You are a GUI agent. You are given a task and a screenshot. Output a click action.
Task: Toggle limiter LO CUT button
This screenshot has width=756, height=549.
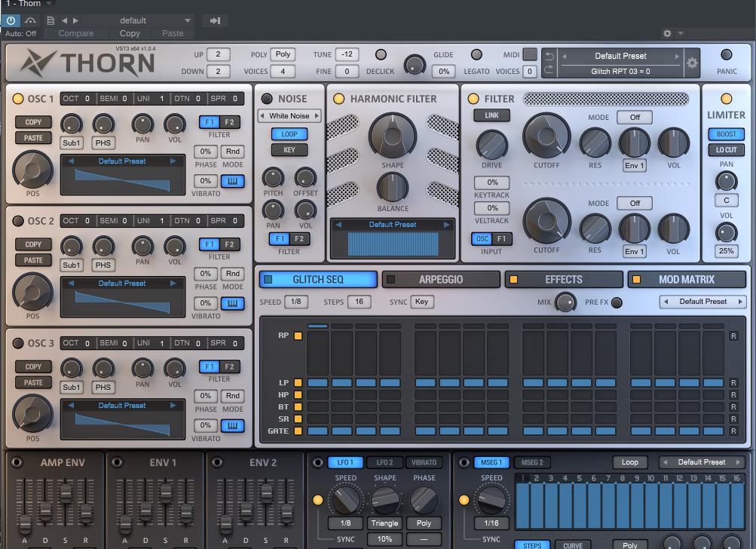[726, 149]
